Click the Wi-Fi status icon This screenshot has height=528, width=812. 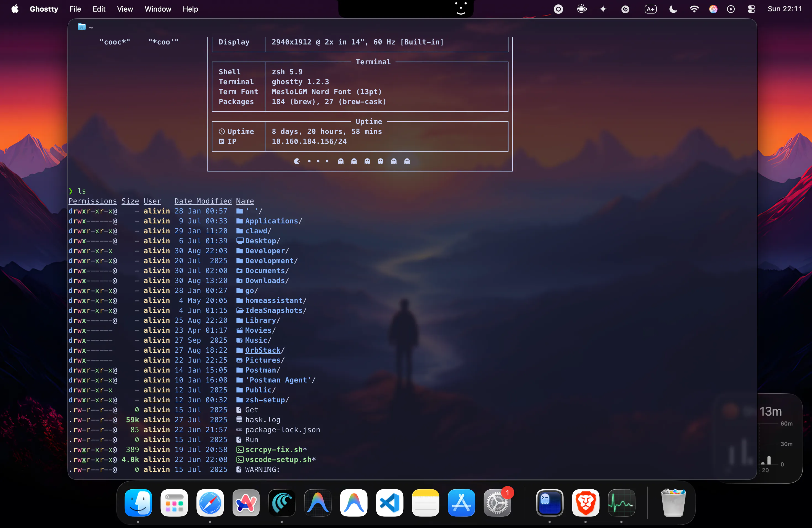(x=694, y=9)
